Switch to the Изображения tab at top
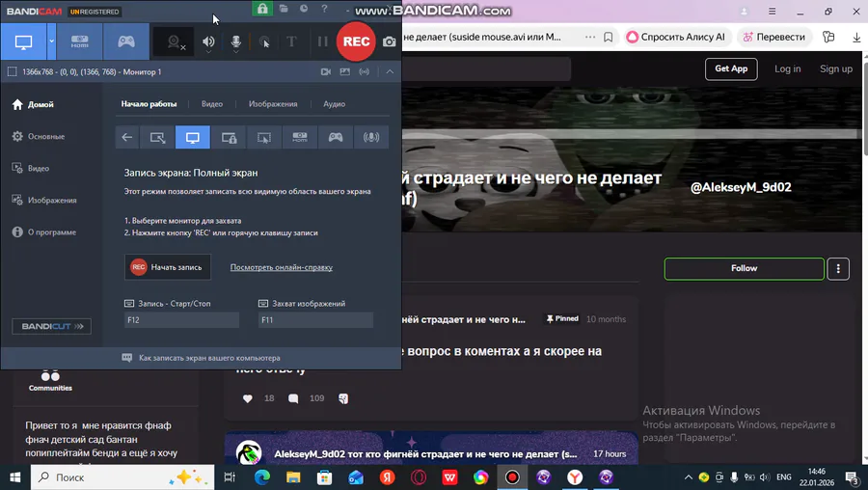This screenshot has width=868, height=490. (x=273, y=104)
